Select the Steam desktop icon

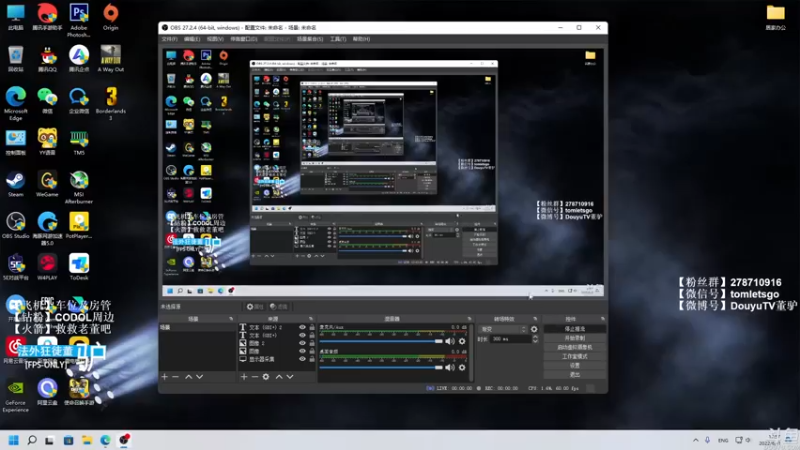click(15, 184)
